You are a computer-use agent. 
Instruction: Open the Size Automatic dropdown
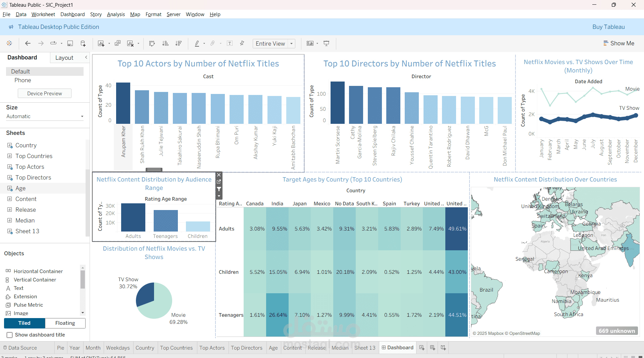(45, 116)
